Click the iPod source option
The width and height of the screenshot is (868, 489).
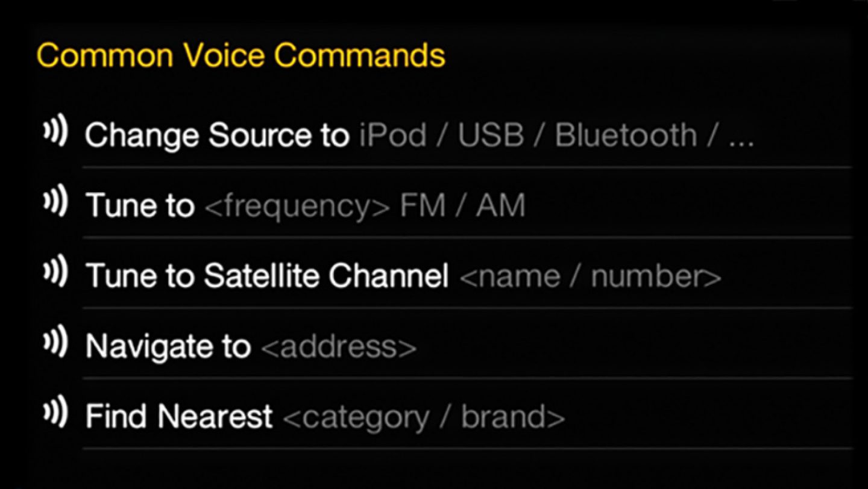tap(393, 135)
